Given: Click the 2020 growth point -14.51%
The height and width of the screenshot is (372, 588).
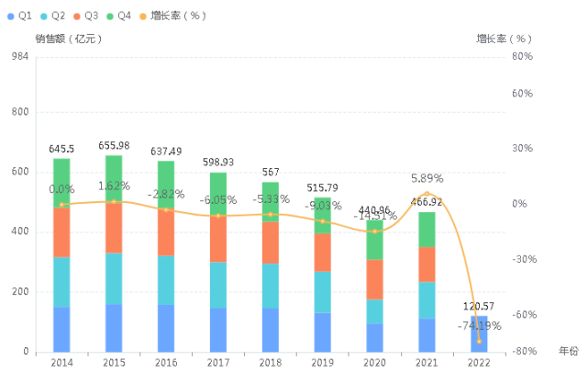Looking at the screenshot, I should pyautogui.click(x=374, y=231).
